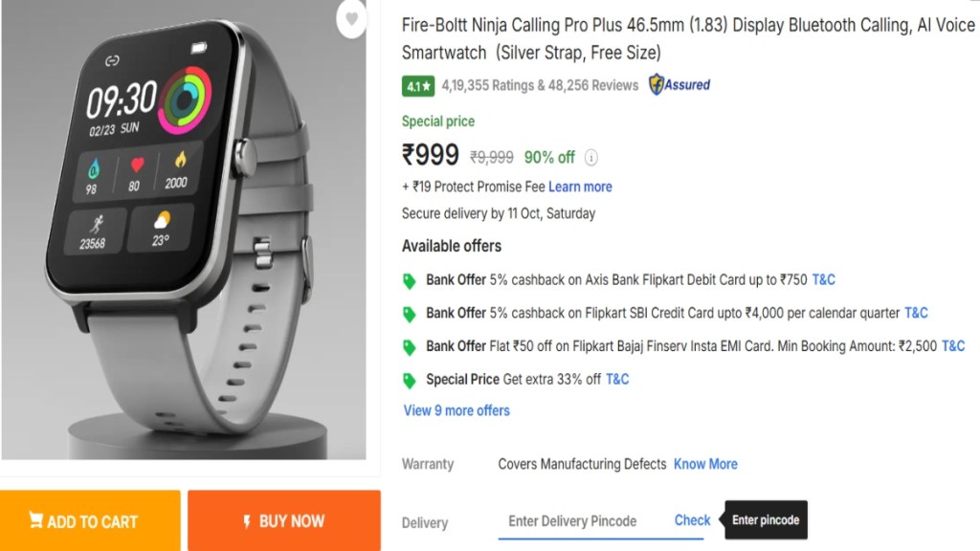Open Learn more about Protect Promise Fee
Viewport: 980px width, 551px height.
pyautogui.click(x=580, y=187)
